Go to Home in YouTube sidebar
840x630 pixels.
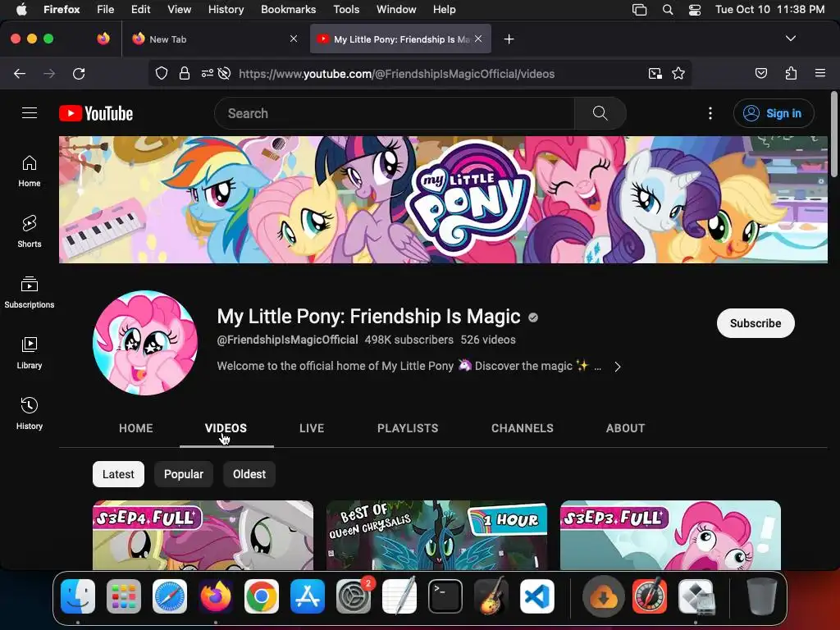pos(30,171)
